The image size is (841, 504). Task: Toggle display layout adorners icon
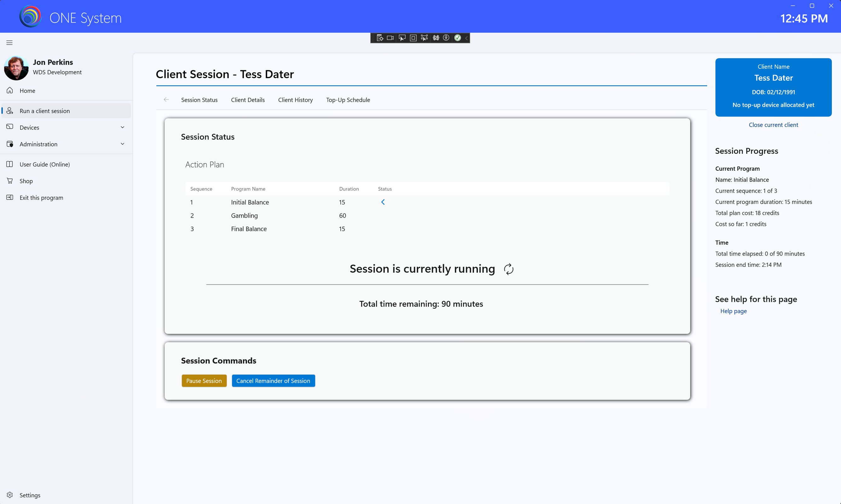click(x=413, y=38)
